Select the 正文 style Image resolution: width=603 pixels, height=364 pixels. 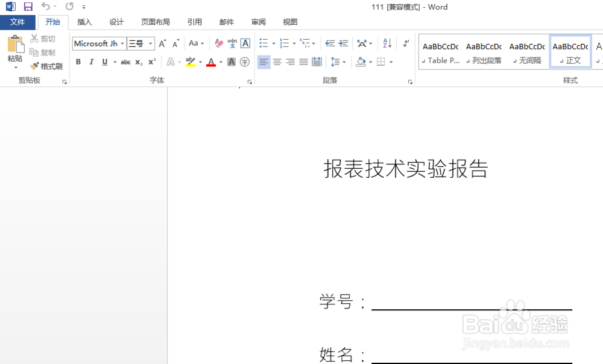[x=569, y=52]
